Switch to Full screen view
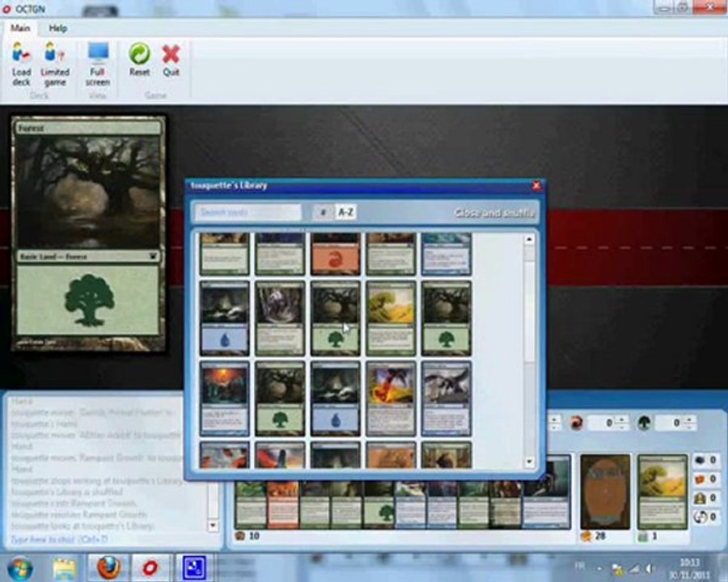This screenshot has height=582, width=728. pos(98,65)
